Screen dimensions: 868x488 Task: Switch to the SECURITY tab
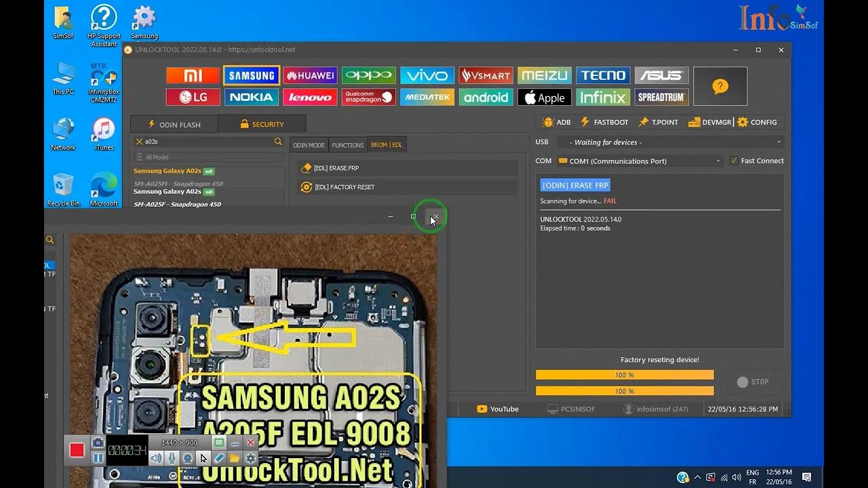pos(262,124)
